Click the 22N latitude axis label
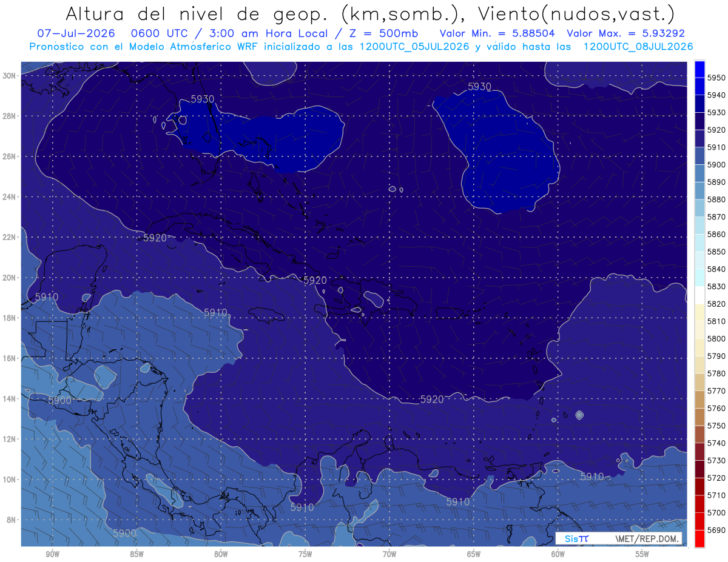The height and width of the screenshot is (562, 728). [x=9, y=237]
